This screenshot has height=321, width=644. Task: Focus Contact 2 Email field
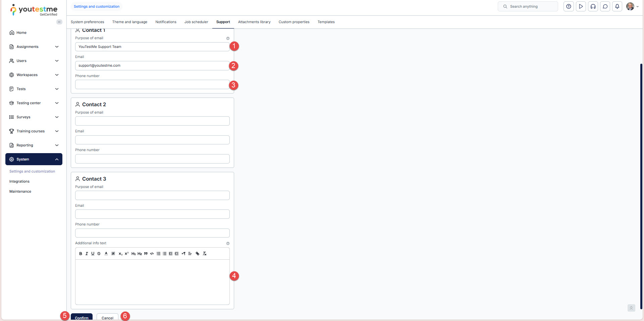tap(152, 140)
